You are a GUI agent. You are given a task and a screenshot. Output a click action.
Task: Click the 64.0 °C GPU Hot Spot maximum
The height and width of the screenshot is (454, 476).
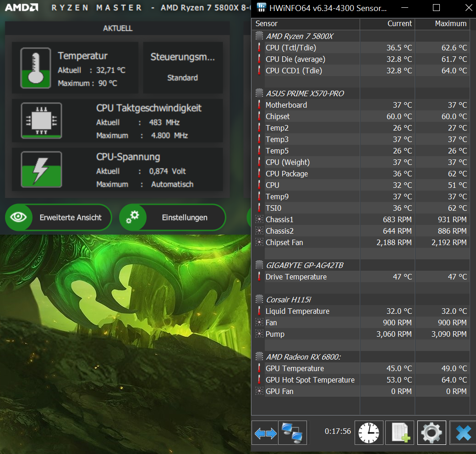pyautogui.click(x=454, y=380)
